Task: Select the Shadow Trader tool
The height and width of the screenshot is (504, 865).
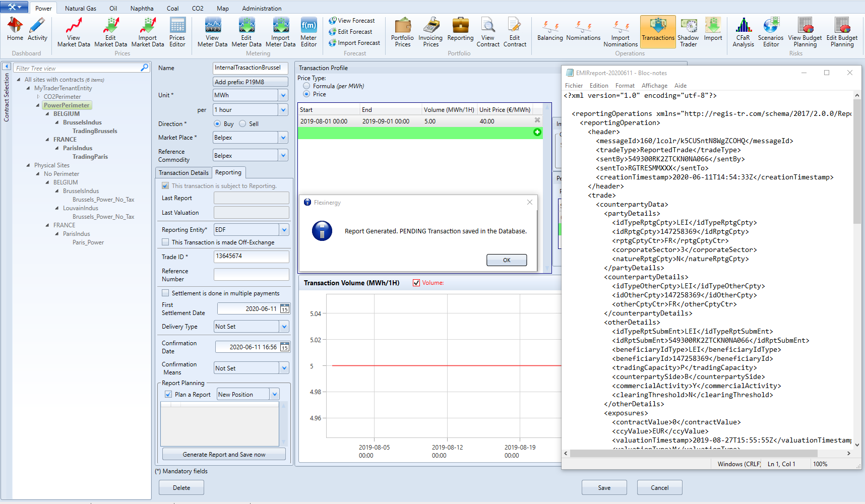Action: 688,31
